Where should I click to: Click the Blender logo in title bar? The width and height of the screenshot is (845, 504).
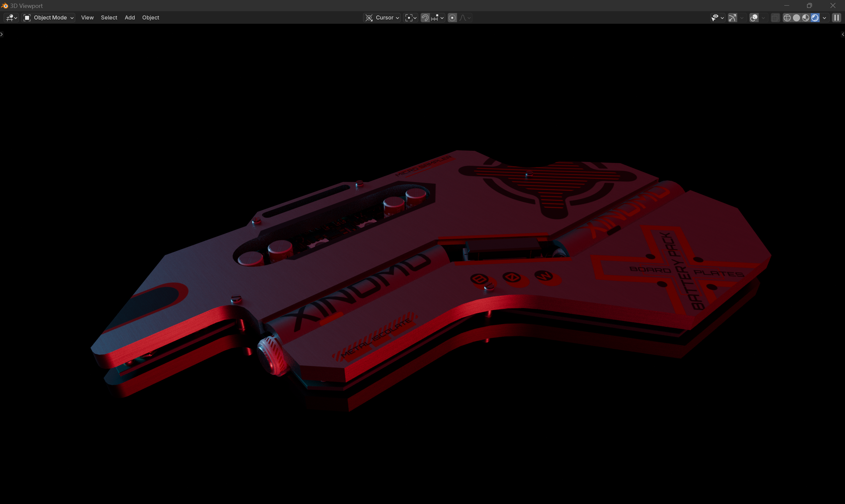(x=4, y=6)
